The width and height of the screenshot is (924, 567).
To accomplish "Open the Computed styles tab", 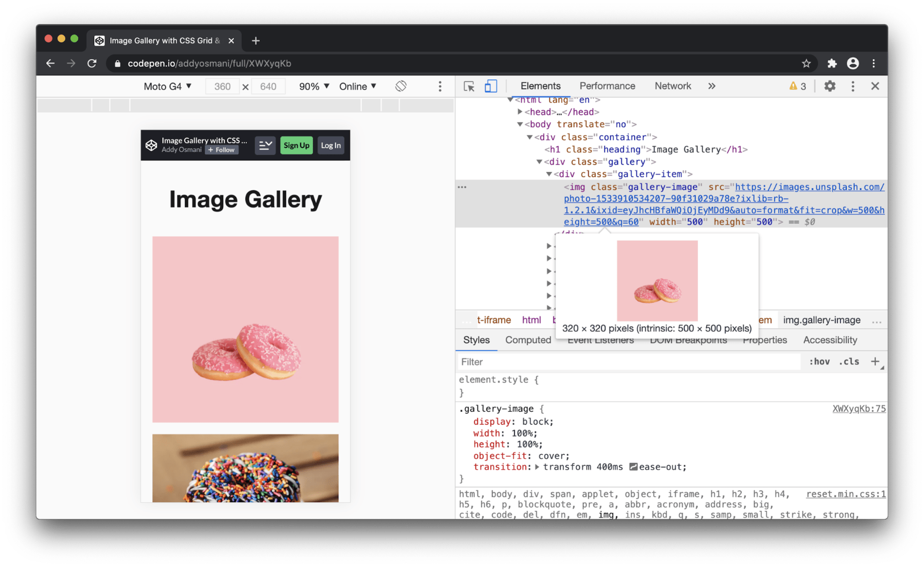I will pos(528,340).
